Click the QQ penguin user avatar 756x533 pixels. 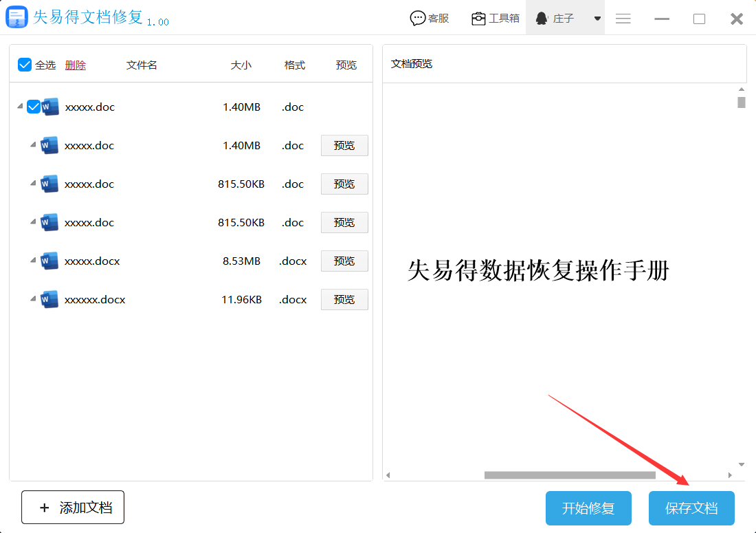pos(542,19)
